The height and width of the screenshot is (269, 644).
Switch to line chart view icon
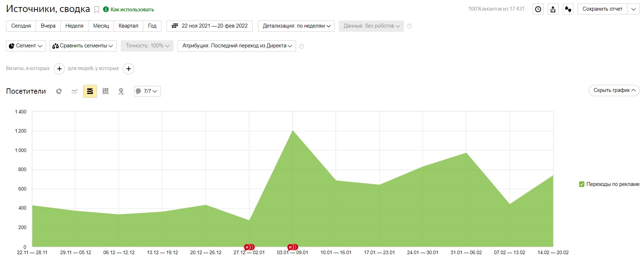click(x=74, y=91)
